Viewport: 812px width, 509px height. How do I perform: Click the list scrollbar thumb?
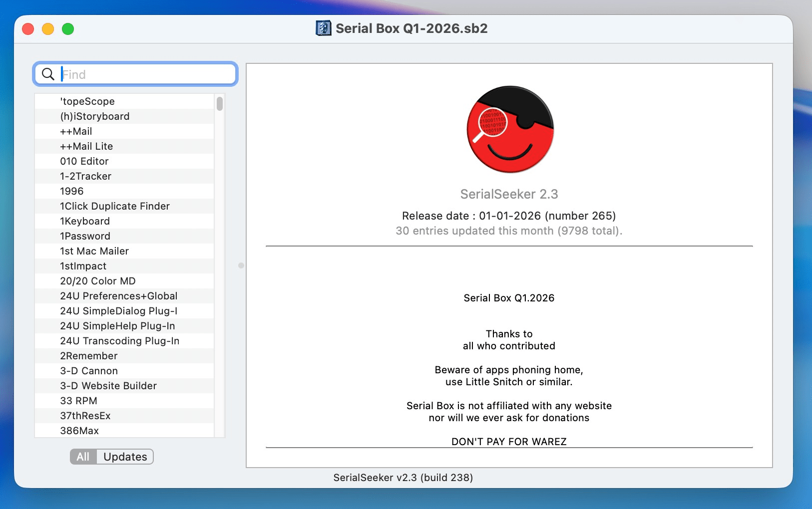pyautogui.click(x=219, y=105)
